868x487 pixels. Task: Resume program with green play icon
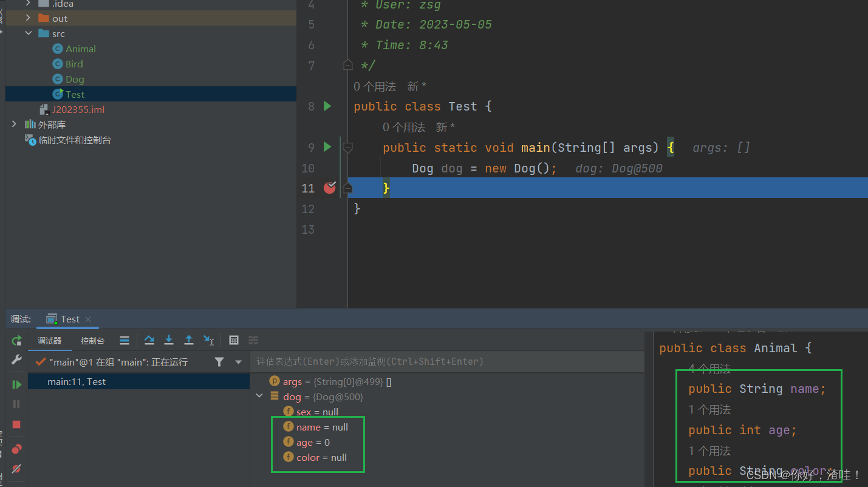point(17,384)
